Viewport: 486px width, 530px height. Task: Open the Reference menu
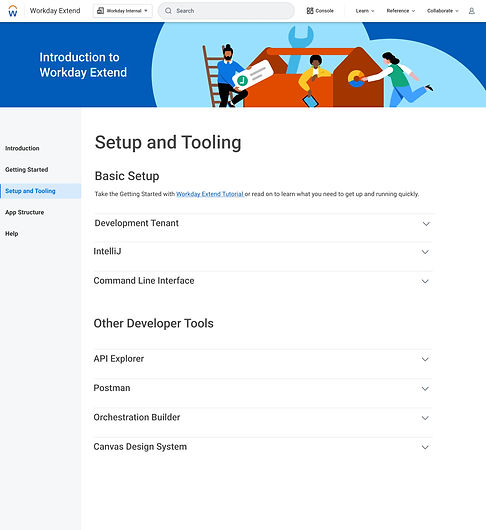400,11
